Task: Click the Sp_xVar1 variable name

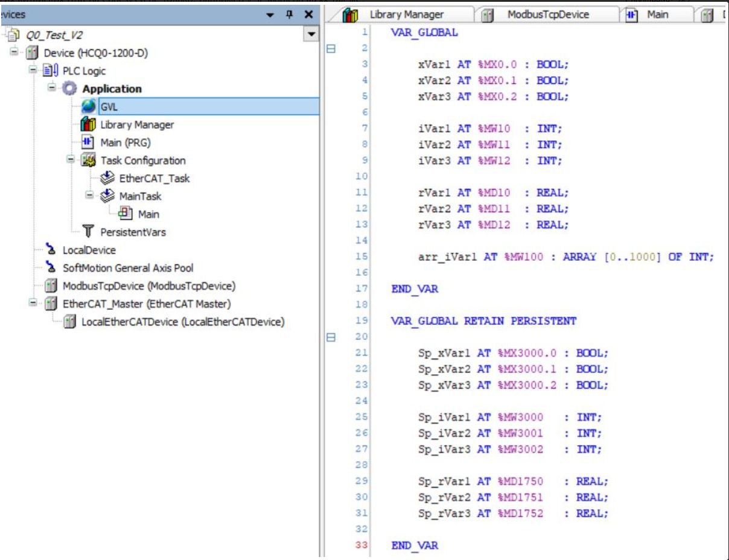Action: 445,354
